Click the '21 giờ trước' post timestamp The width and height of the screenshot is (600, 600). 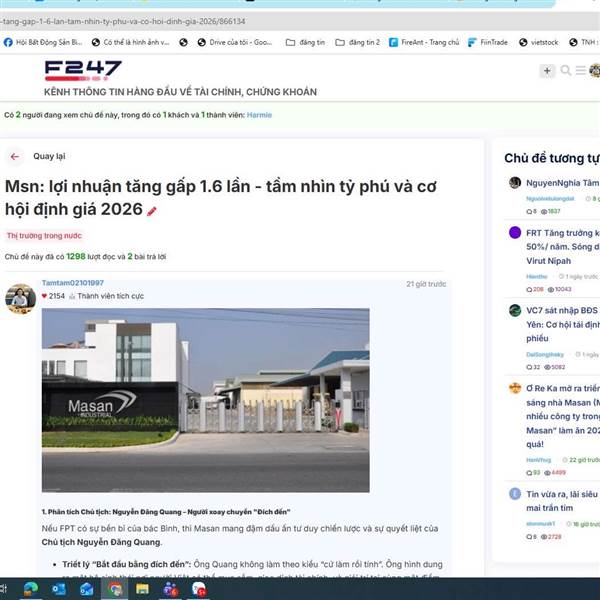pyautogui.click(x=426, y=284)
